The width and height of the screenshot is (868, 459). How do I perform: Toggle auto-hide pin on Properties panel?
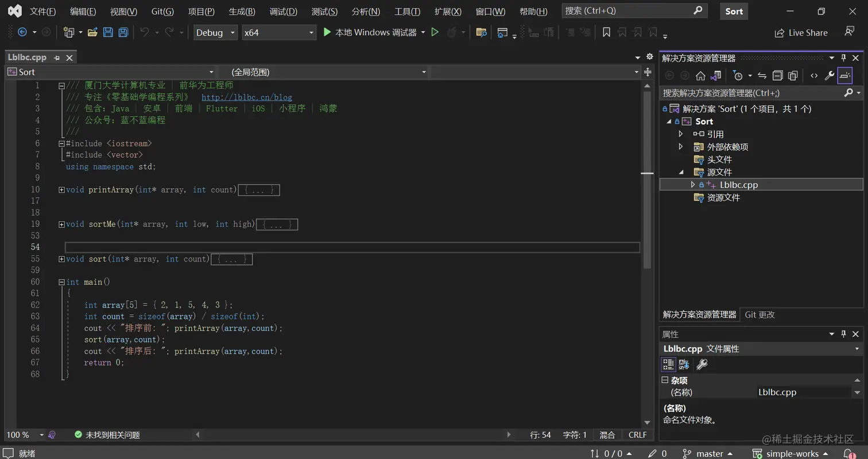843,334
